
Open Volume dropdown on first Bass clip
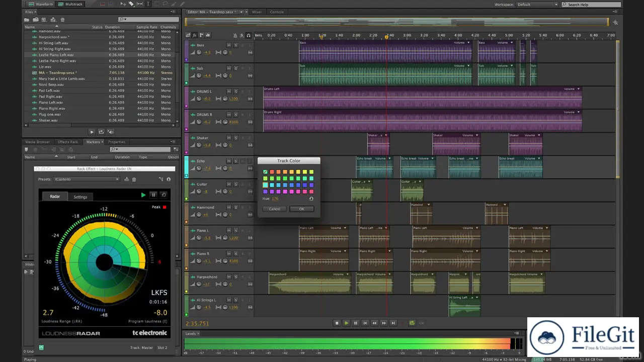tap(468, 43)
